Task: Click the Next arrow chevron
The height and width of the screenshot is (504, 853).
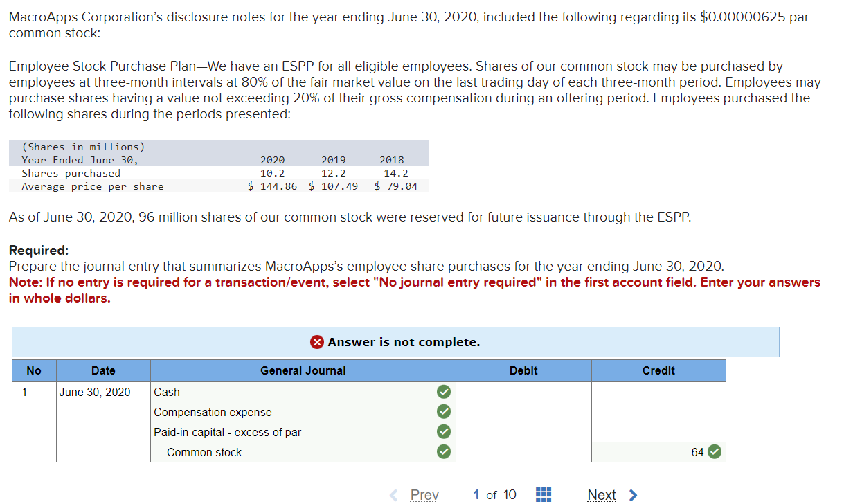Action: 631,495
